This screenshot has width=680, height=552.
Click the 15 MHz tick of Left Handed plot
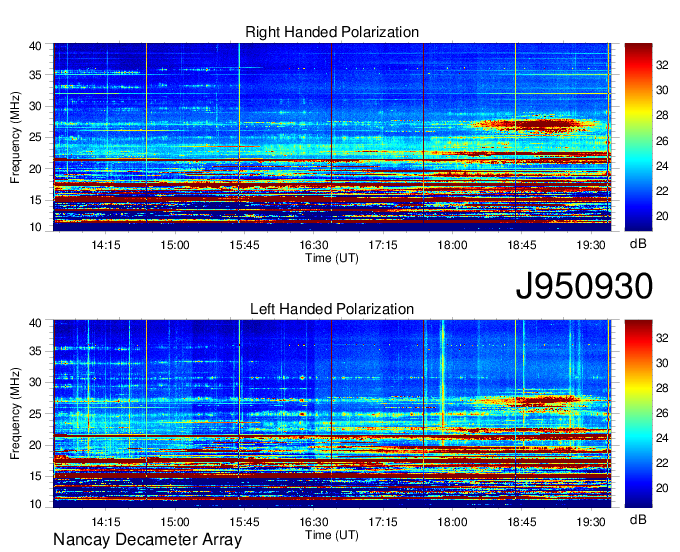click(x=35, y=477)
